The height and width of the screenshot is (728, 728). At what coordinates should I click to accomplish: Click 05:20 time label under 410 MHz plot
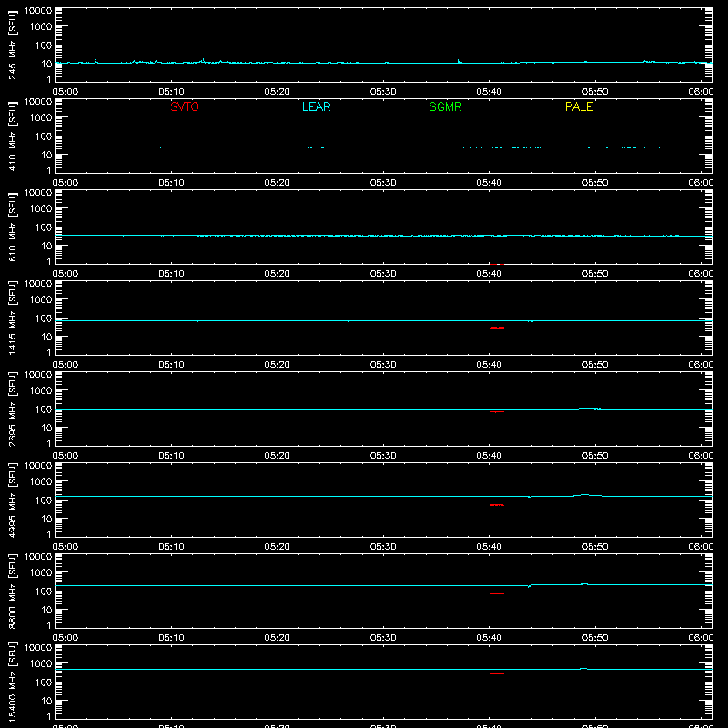[x=278, y=183]
